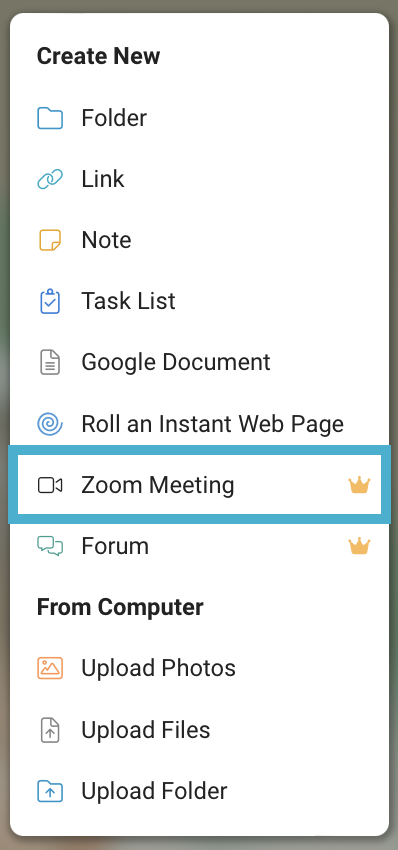Click the crown badge beside Zoom Meeting
The image size is (398, 850).
point(359,485)
